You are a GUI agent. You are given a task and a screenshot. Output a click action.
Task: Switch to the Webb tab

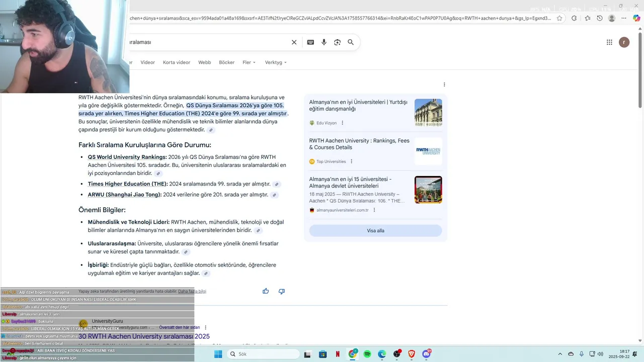click(204, 62)
